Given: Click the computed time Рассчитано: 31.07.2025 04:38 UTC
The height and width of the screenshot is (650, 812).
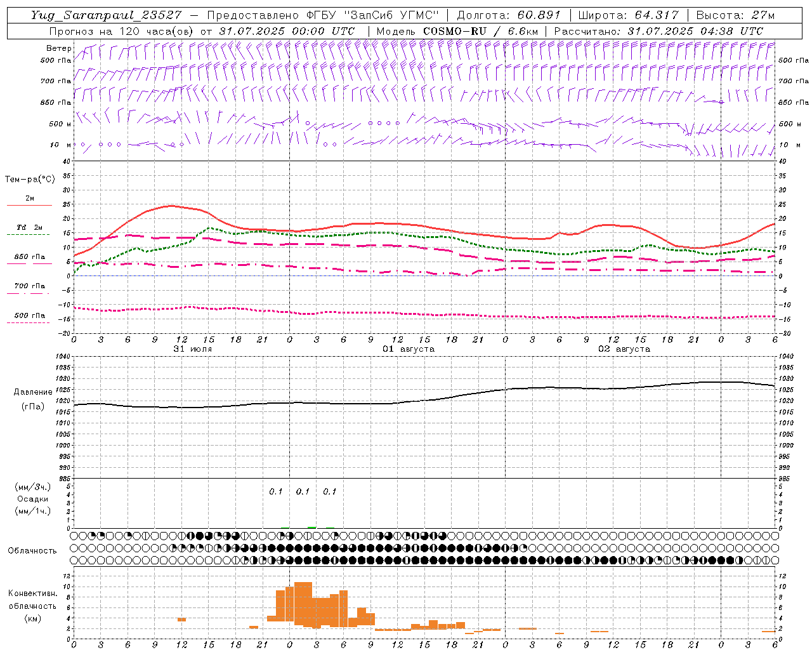Looking at the screenshot, I should [x=659, y=31].
